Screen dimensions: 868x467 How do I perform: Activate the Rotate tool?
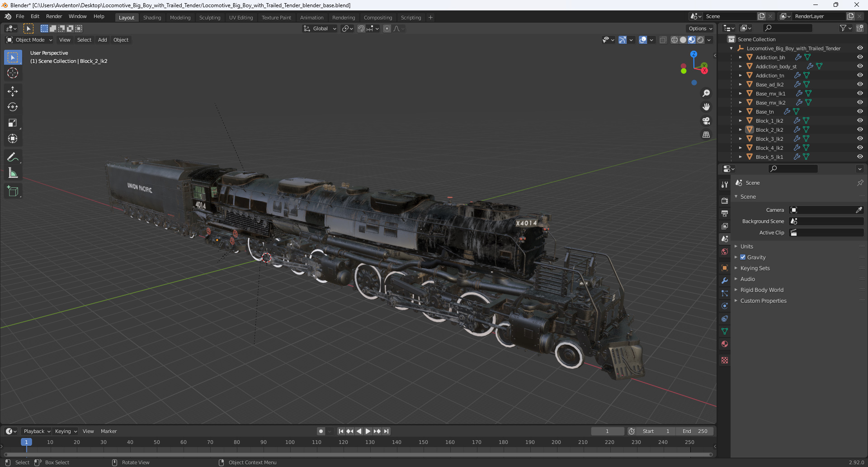tap(13, 107)
